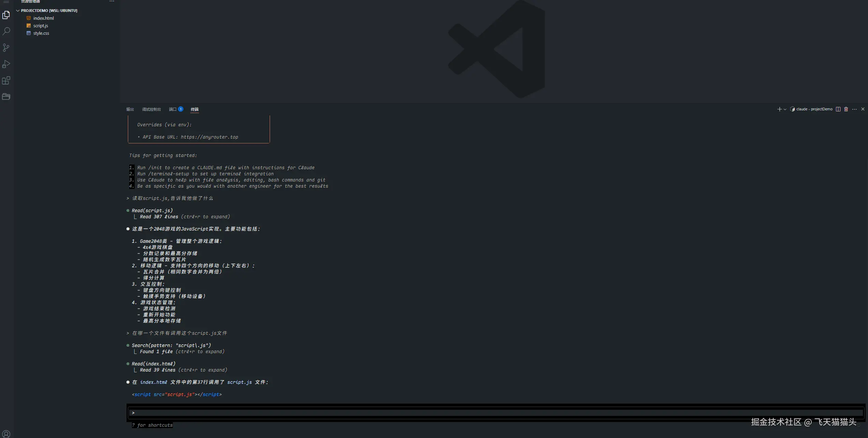Split the terminal pane

pyautogui.click(x=838, y=109)
